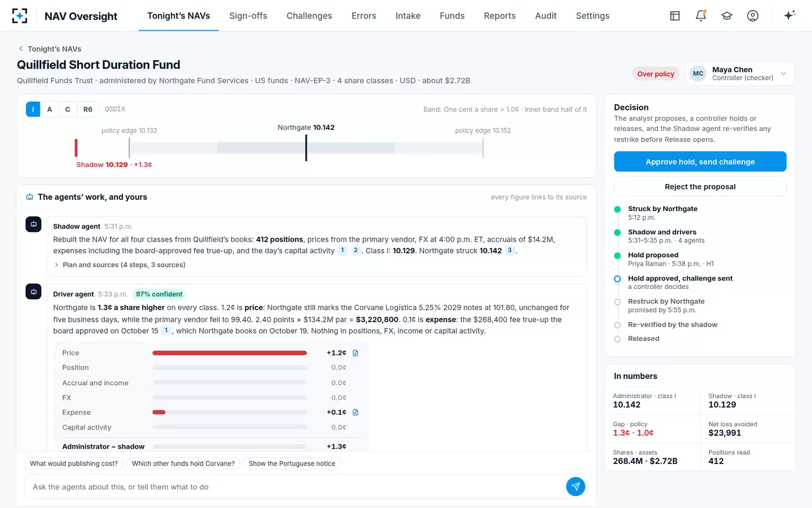
Task: Open the Audit tab
Action: tap(546, 16)
